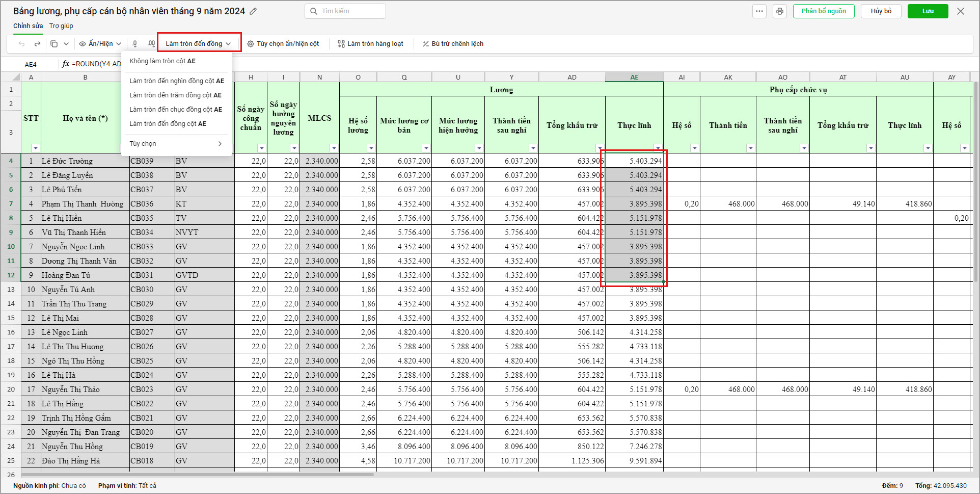The image size is (980, 494).
Task: Click the pencil icon to edit the title
Action: [x=253, y=11]
